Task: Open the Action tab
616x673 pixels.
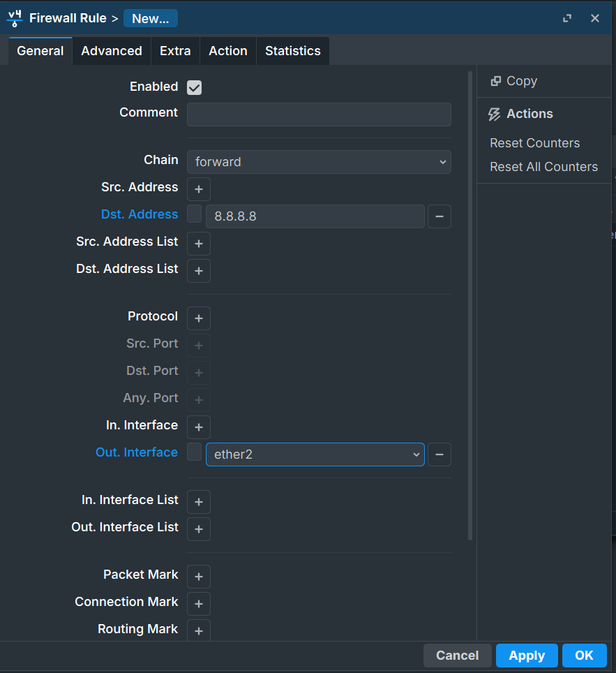Action: [228, 51]
